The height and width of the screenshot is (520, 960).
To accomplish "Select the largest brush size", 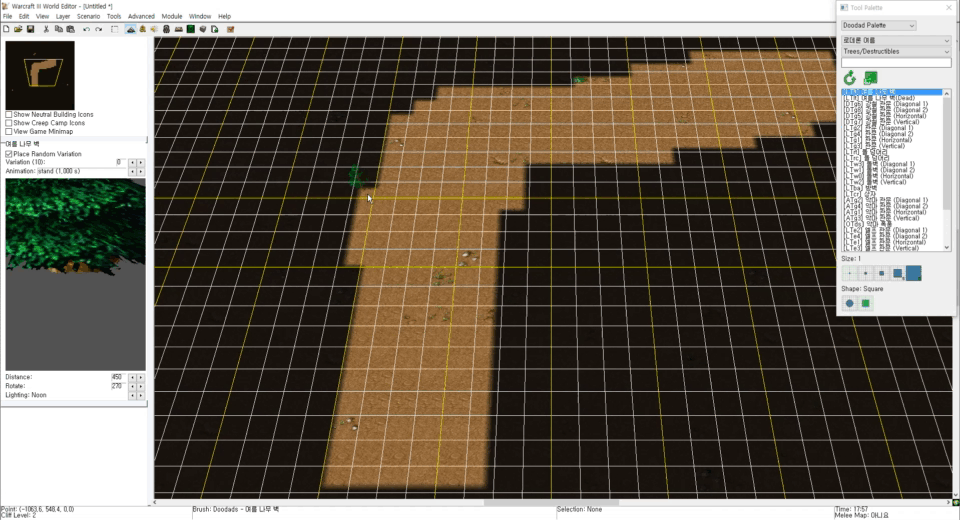I will click(x=913, y=273).
